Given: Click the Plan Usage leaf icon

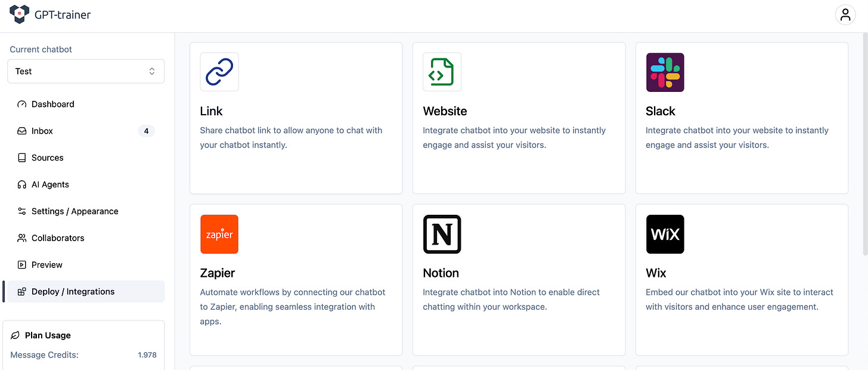Looking at the screenshot, I should (x=15, y=335).
